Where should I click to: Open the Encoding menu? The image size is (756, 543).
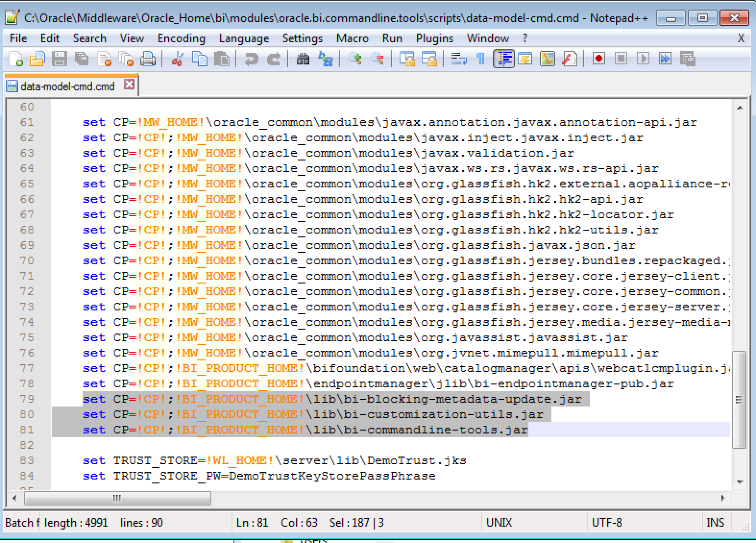[182, 38]
